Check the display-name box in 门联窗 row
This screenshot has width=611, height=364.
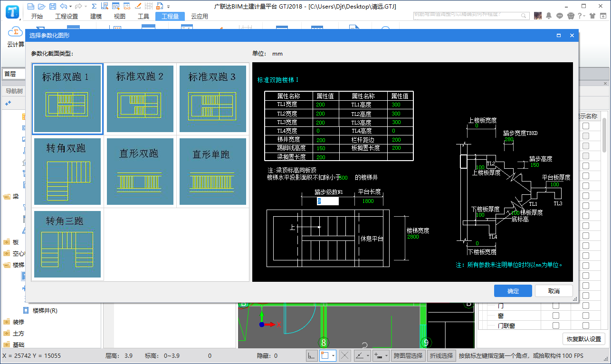click(x=586, y=326)
